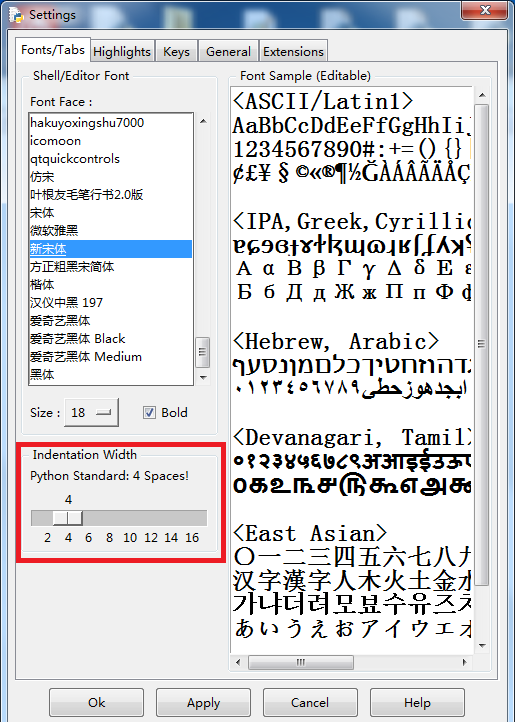515x722 pixels.
Task: Click the Ok button
Action: (96, 703)
